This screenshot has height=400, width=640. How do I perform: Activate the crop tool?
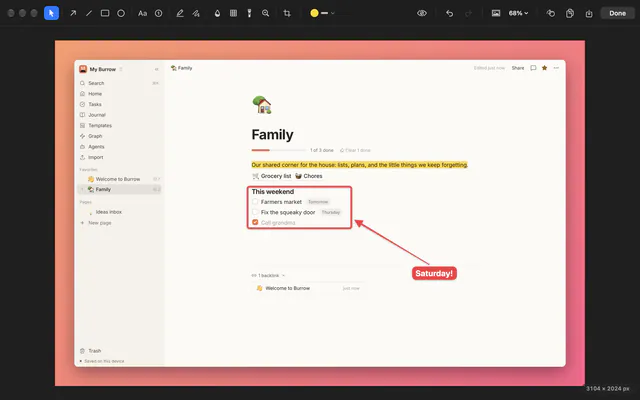(x=287, y=13)
